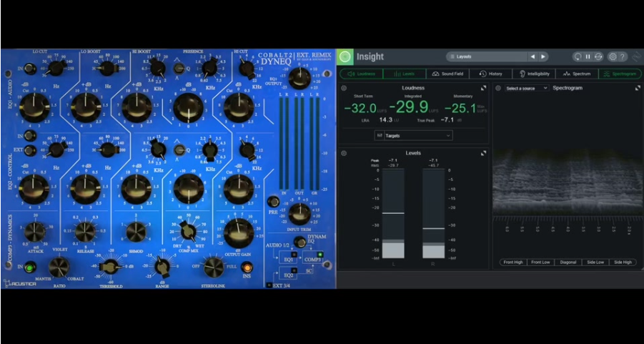Toggle the Sound Field module tab
The image size is (644, 344).
tap(447, 74)
